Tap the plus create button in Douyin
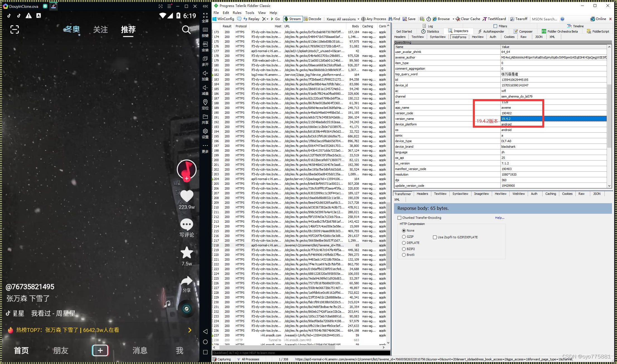Screen dimensions: 617x364 (x=100, y=350)
